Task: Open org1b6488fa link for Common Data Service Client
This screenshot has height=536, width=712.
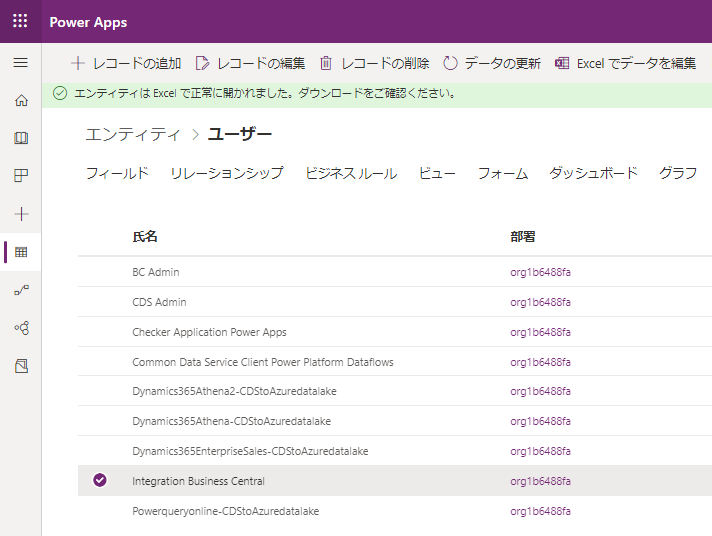Action: tap(540, 362)
